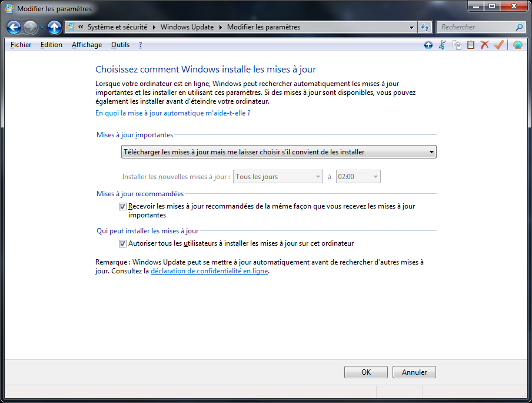Click the Up one level arrow beside the address bar
Screen dimensions: 532x403
click(54, 28)
